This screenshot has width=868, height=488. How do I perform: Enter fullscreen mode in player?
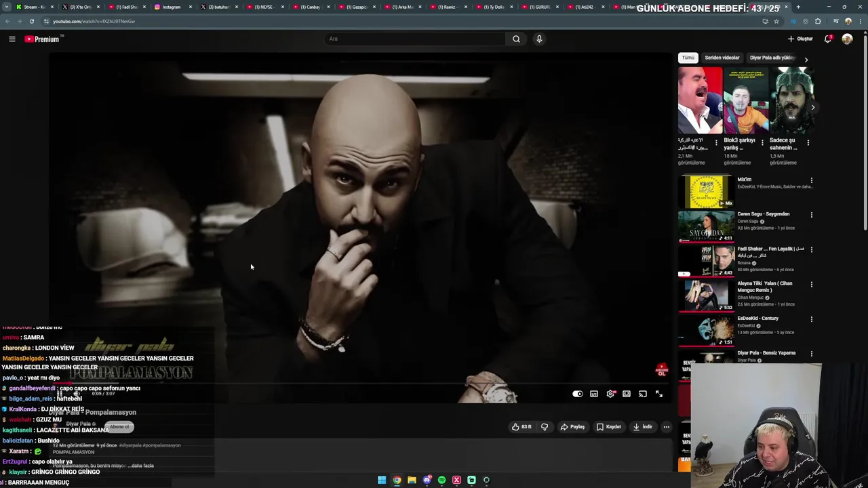pos(659,394)
